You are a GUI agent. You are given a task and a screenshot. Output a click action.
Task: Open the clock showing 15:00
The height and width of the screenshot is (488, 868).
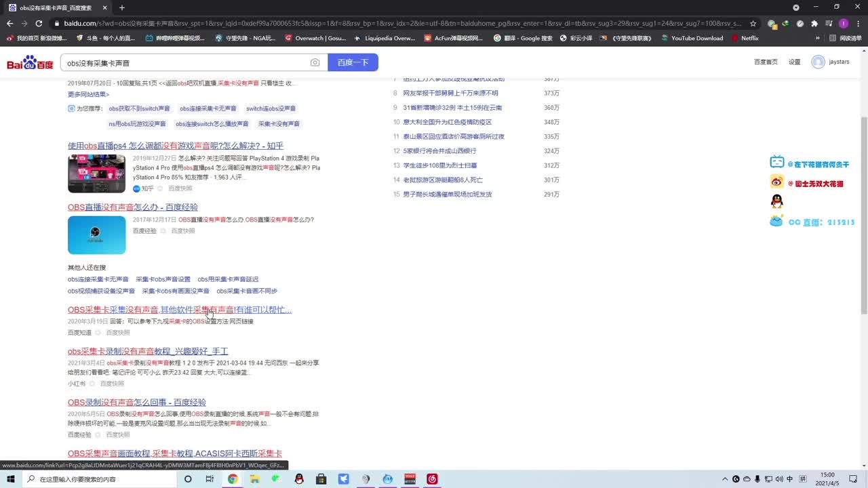coord(827,479)
